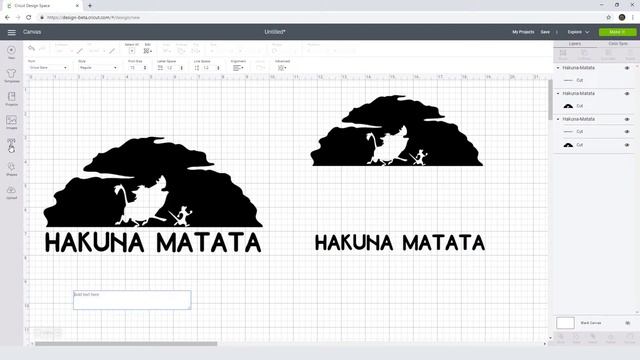Select the Cricut Design Space browser tab
The image size is (640, 360).
[43, 6]
